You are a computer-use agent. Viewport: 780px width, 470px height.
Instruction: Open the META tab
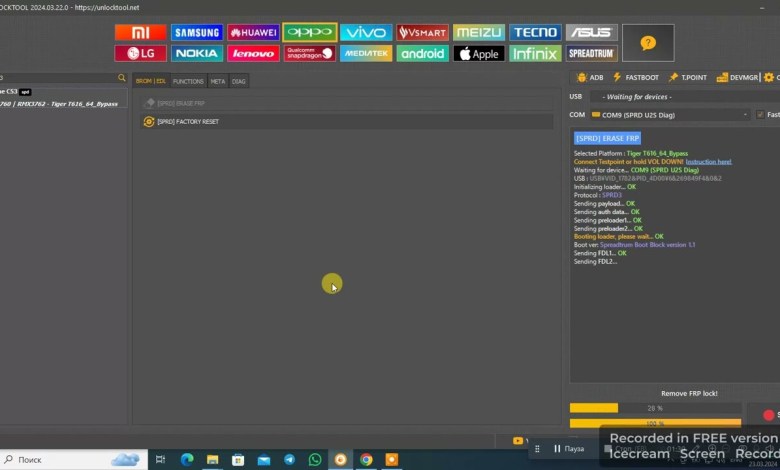pos(217,81)
